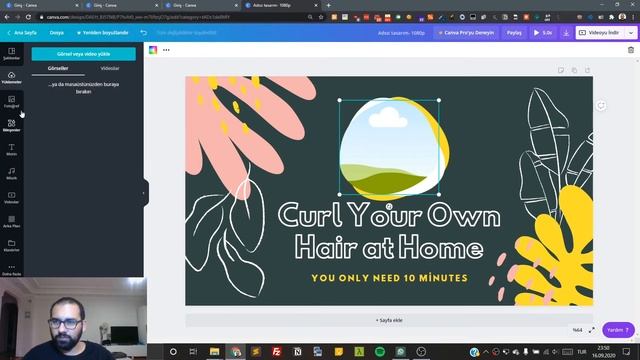Open the three-dot more options in toolbar

click(166, 50)
